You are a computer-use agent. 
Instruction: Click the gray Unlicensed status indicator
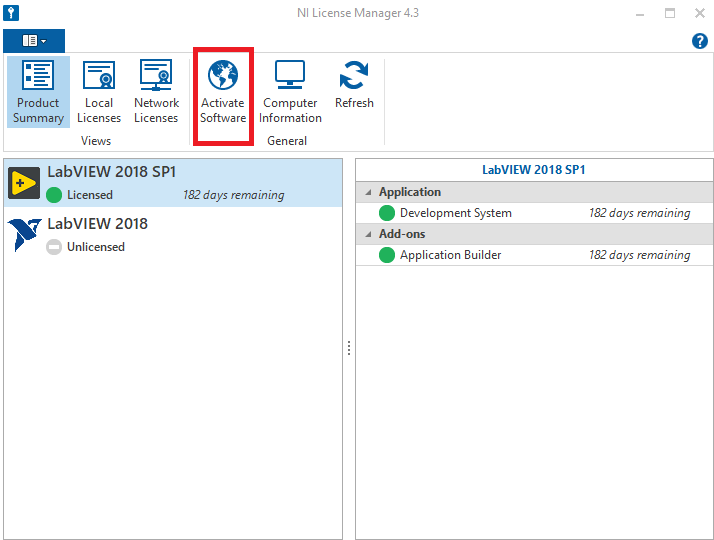pos(54,247)
